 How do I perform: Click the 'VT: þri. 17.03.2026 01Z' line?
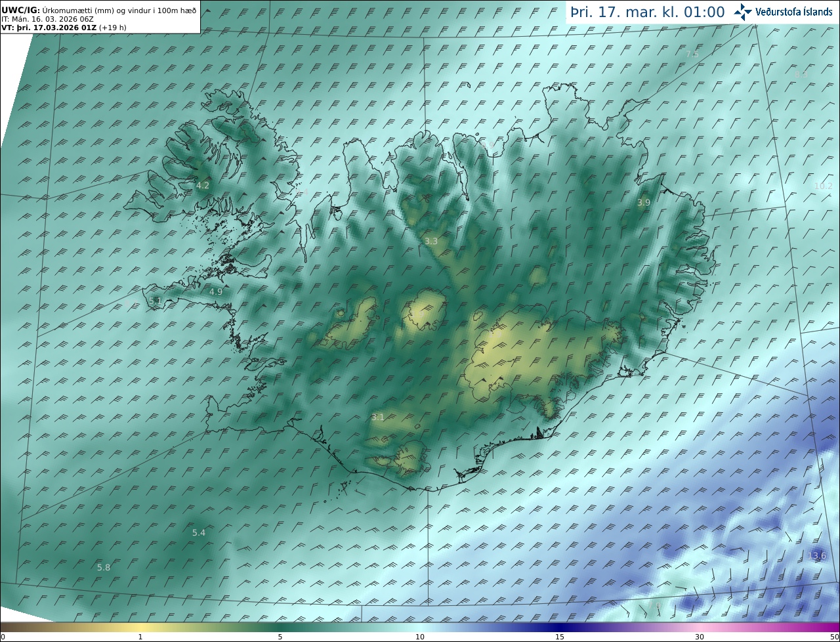[64, 28]
